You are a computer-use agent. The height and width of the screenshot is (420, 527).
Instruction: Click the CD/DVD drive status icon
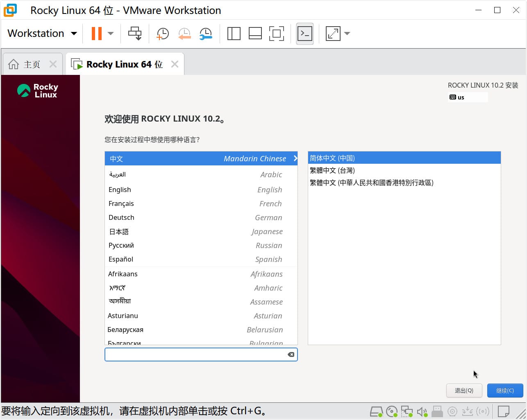[392, 411]
